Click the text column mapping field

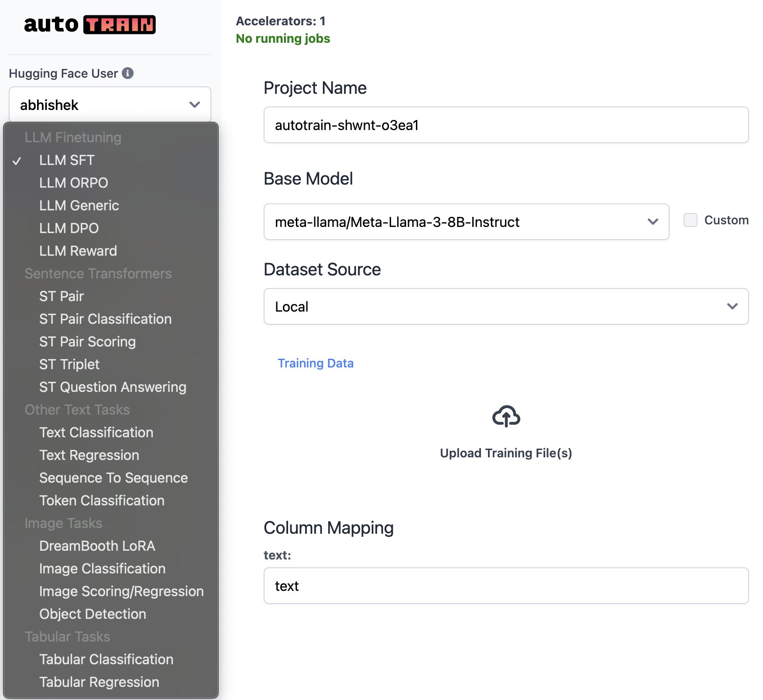(506, 586)
